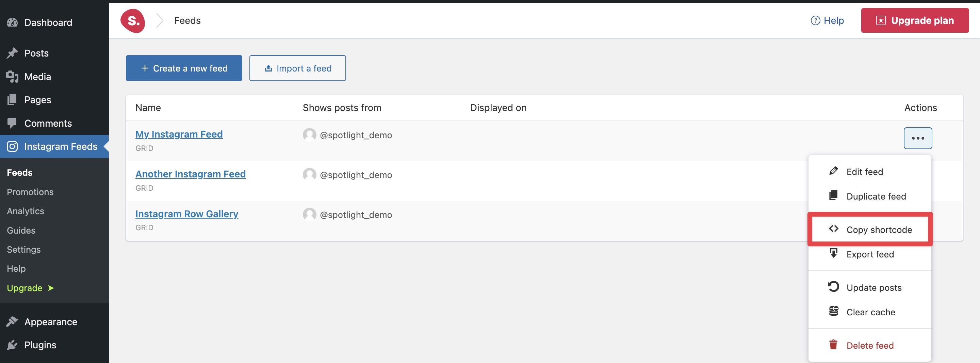Click the arrow next to sidebar Upgrade
This screenshot has width=980, height=363.
[51, 288]
